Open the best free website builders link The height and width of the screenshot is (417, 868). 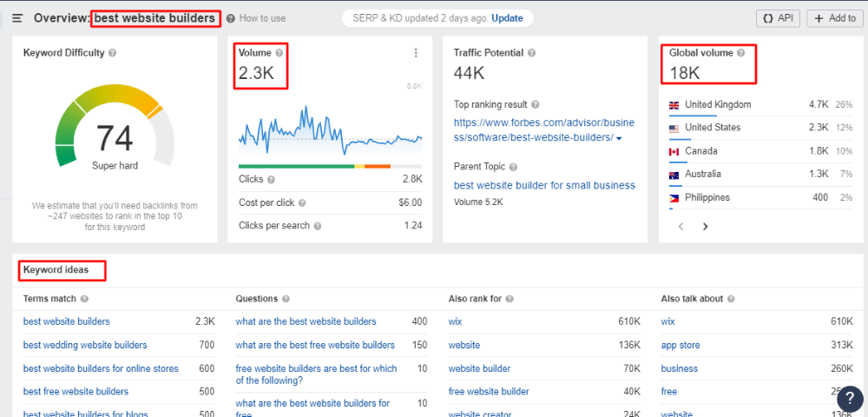tap(76, 392)
